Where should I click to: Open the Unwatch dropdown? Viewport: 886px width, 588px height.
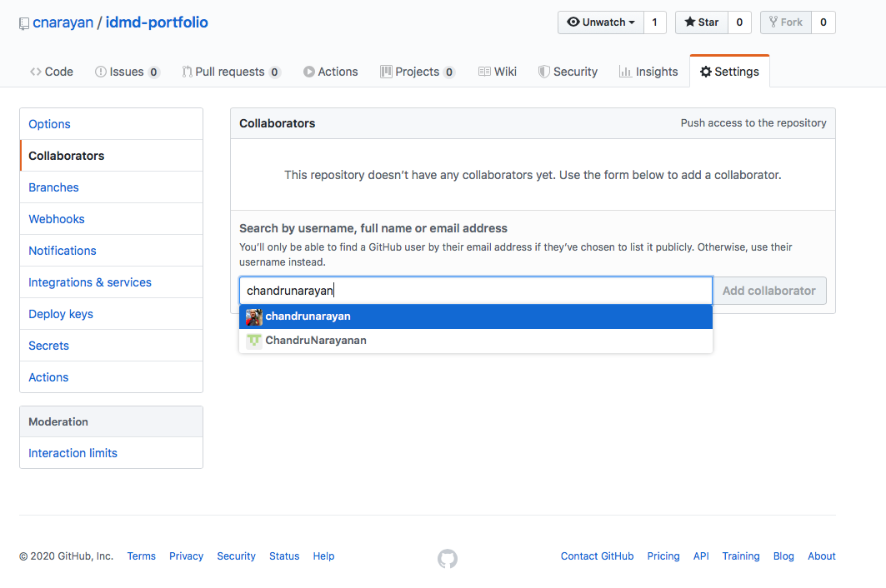(601, 22)
